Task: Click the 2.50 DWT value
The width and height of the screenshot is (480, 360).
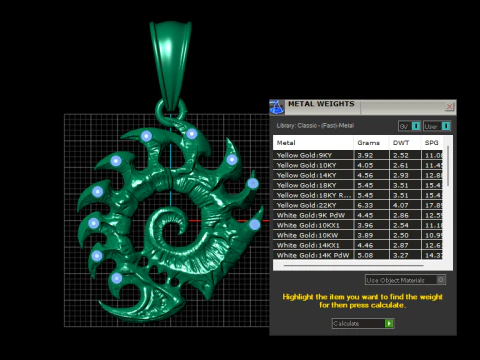Action: point(401,235)
